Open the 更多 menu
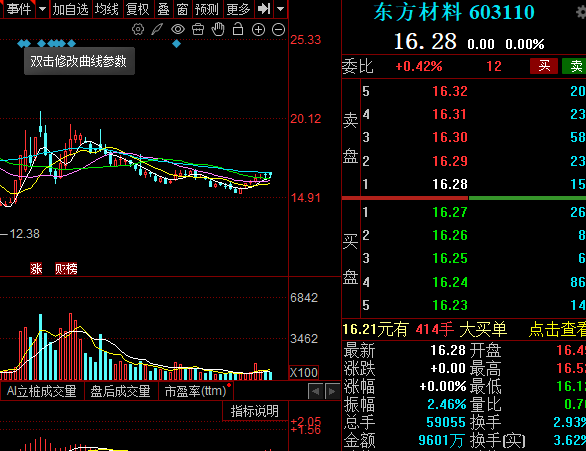The width and height of the screenshot is (586, 451). 238,9
